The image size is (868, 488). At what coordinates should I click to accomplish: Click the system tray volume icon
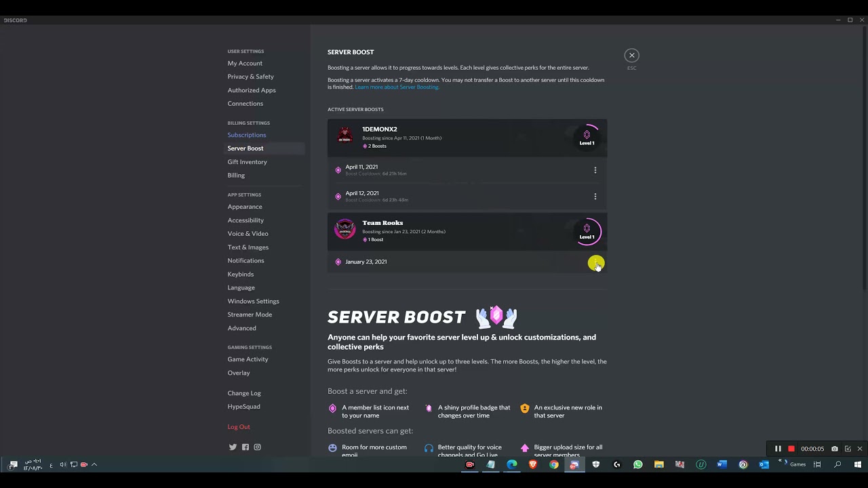pyautogui.click(x=63, y=464)
